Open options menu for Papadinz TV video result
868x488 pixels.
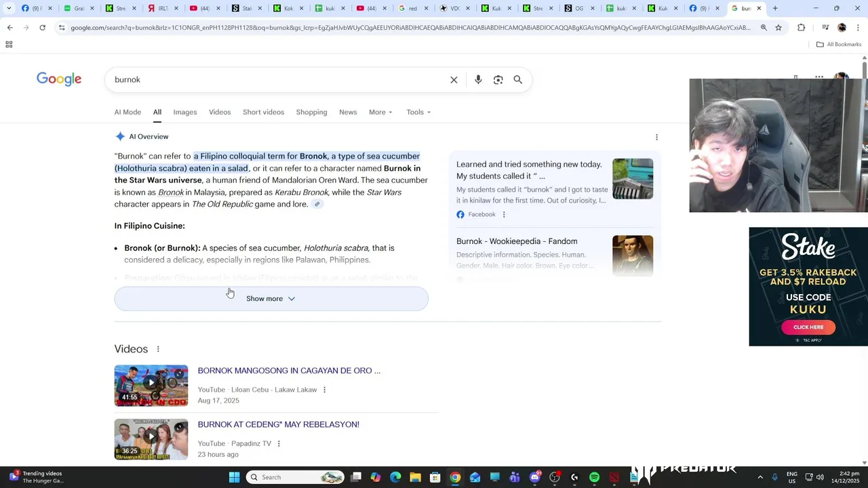point(279,443)
